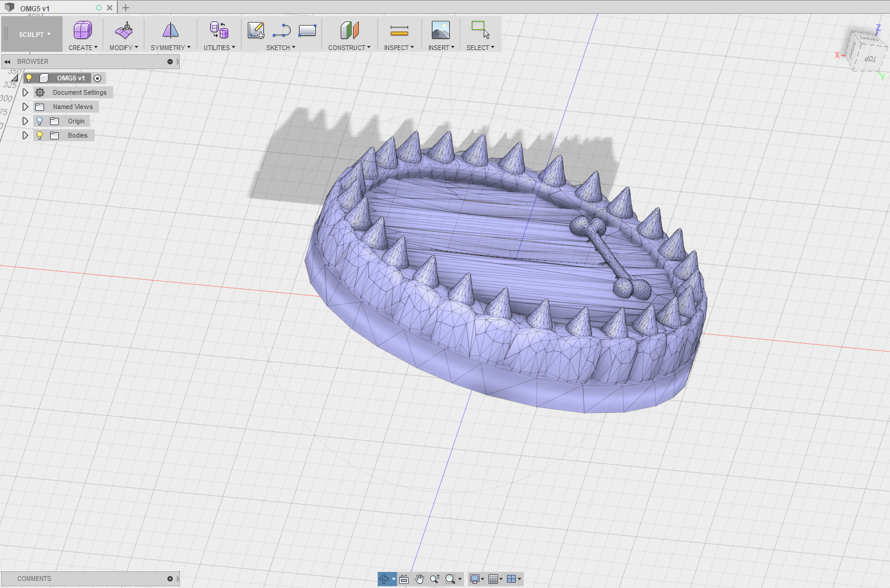Click the Modify edit form icon
The width and height of the screenshot is (890, 588).
click(x=124, y=30)
